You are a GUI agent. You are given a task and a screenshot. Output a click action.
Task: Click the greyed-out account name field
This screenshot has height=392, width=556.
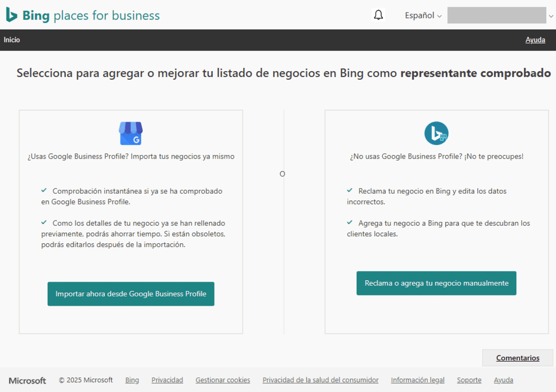pyautogui.click(x=496, y=15)
